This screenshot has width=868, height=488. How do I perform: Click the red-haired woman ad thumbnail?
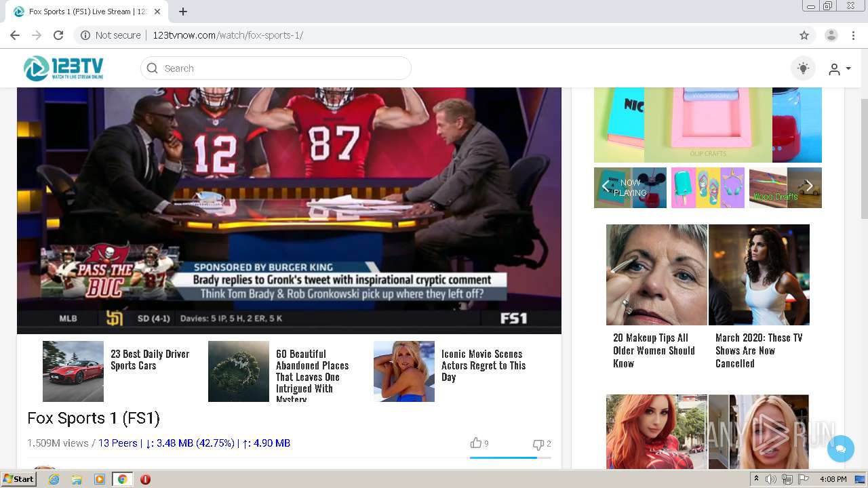(656, 432)
